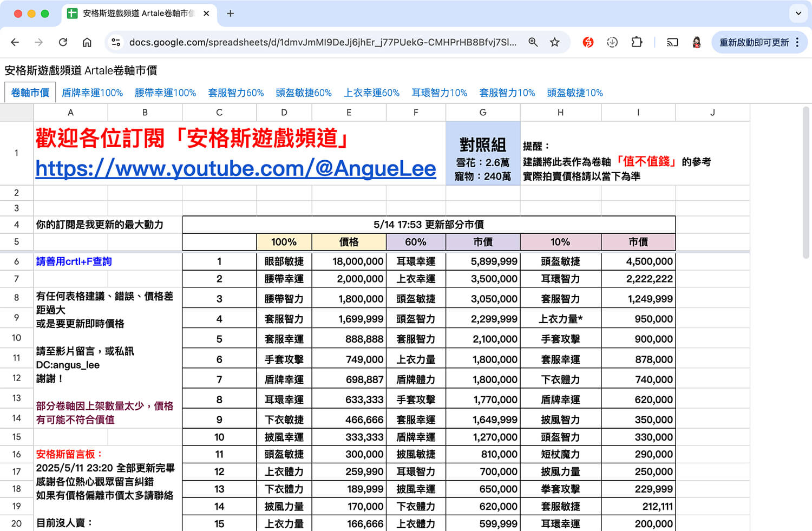Viewport: 812px width, 531px height.
Task: Select the 212,111 cell
Action: [638, 506]
